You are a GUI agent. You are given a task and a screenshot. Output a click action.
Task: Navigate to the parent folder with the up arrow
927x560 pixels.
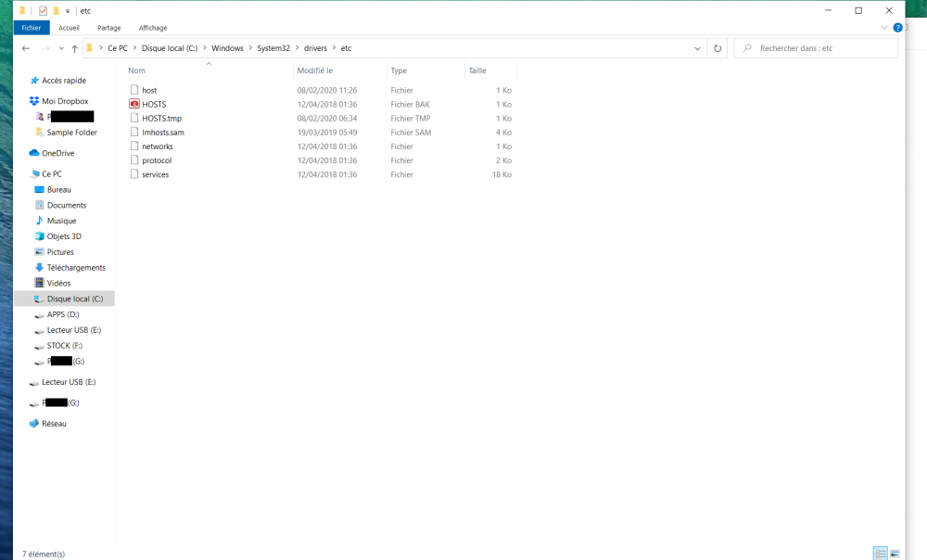pyautogui.click(x=74, y=47)
